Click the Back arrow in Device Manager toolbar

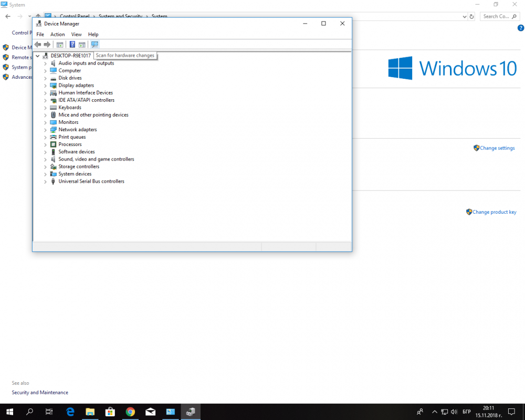coord(38,45)
